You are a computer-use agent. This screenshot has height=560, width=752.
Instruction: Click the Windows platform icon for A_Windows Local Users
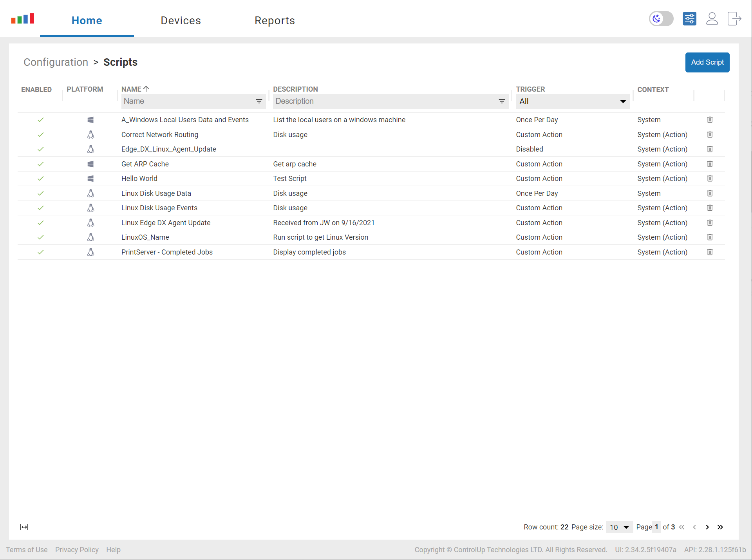point(90,119)
